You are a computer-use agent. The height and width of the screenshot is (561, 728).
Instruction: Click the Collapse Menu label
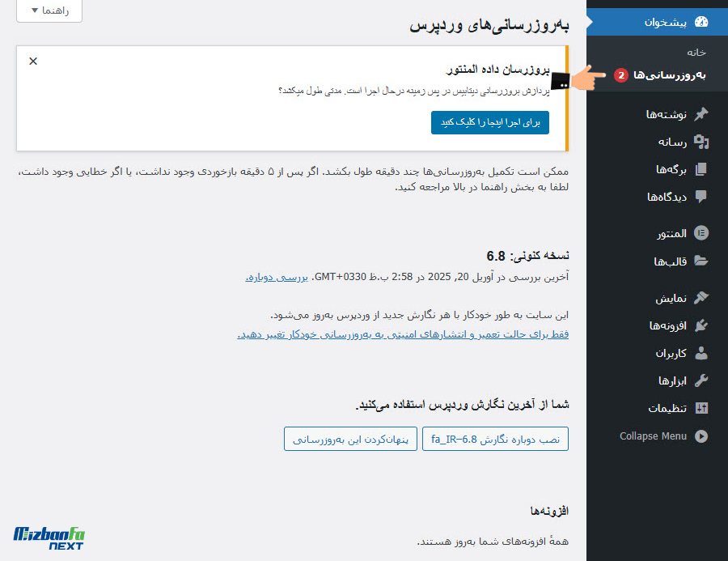[653, 436]
